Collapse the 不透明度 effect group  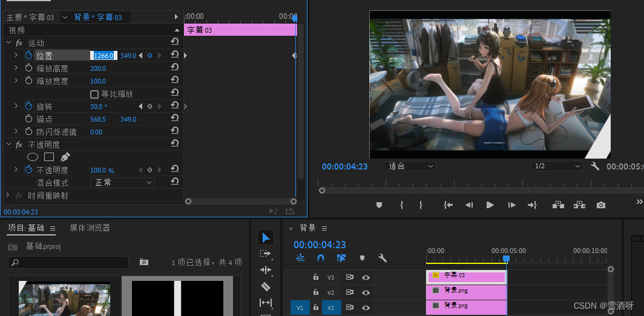click(8, 145)
